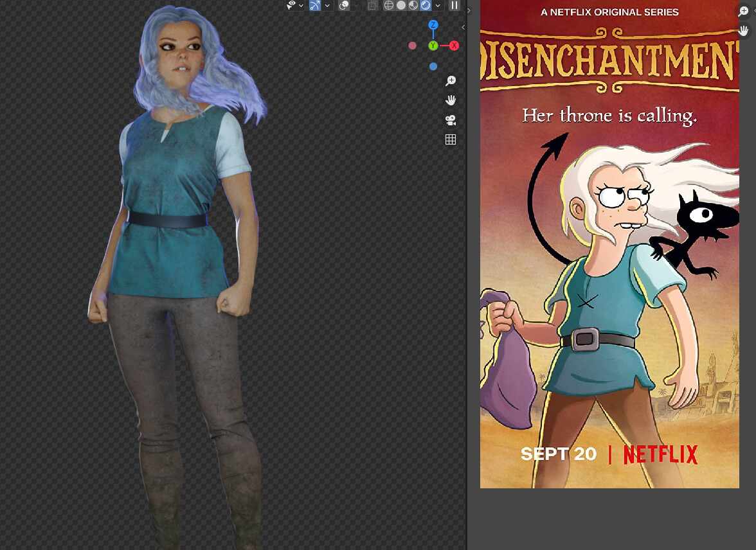Expand image editor region arrow
The width and height of the screenshot is (756, 550).
pos(469,10)
